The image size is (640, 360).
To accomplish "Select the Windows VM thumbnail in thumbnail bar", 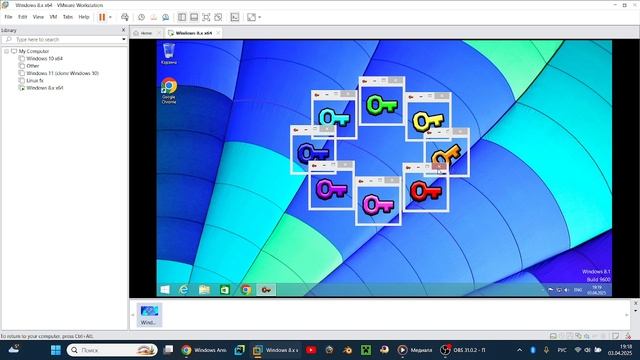I will tap(149, 314).
